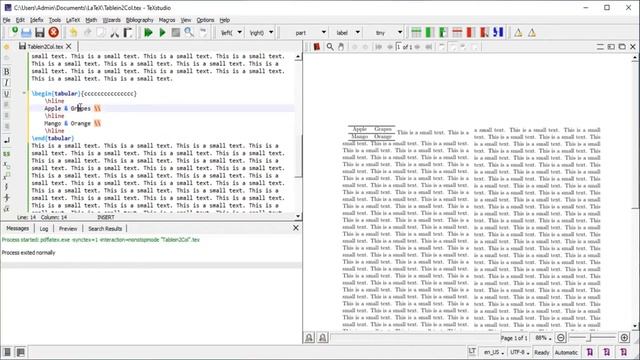The height and width of the screenshot is (360, 640).
Task: Switch to the Log tab
Action: pos(44,229)
